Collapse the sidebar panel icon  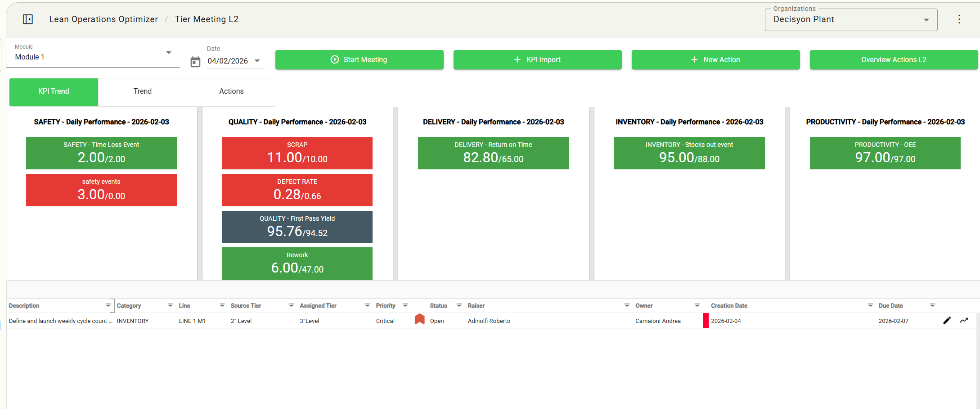pyautogui.click(x=28, y=19)
